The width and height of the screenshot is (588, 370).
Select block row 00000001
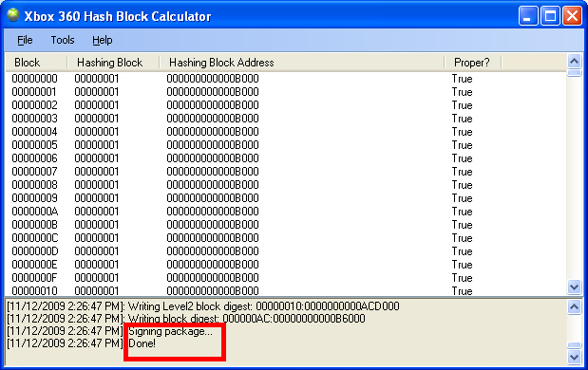point(286,92)
